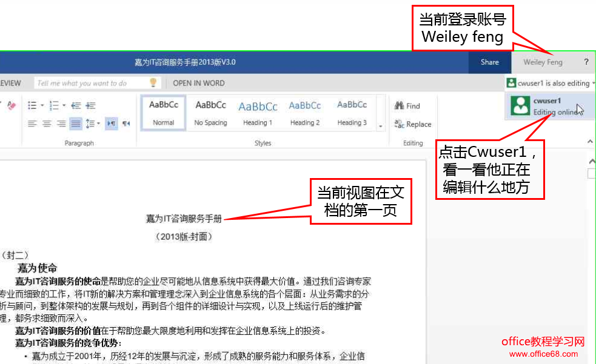Align text right
The image size is (596, 364).
coord(61,124)
